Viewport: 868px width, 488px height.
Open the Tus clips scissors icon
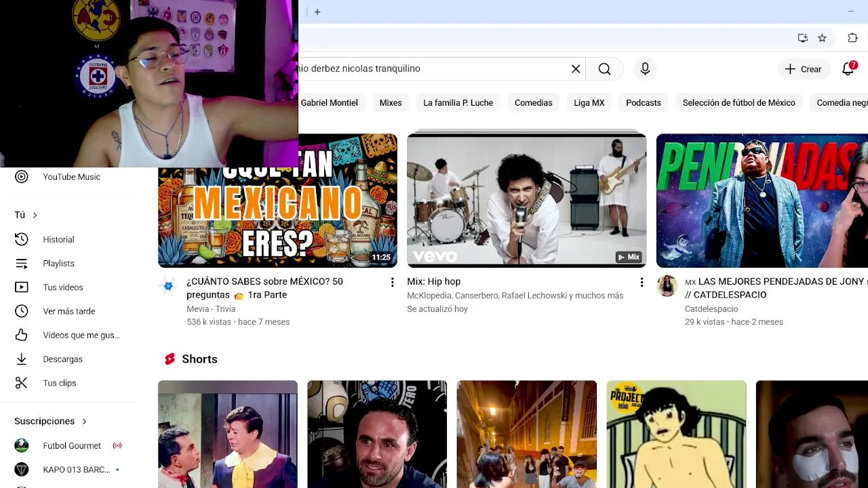[22, 383]
